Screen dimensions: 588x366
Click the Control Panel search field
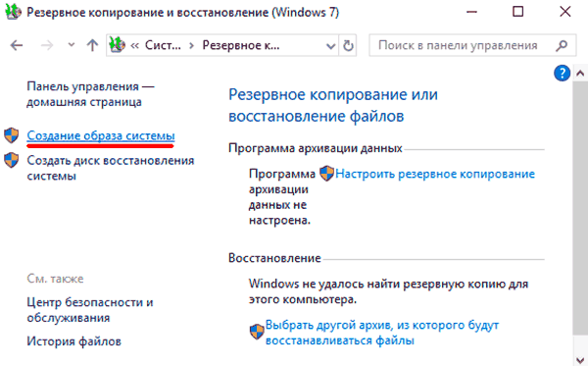pos(472,45)
